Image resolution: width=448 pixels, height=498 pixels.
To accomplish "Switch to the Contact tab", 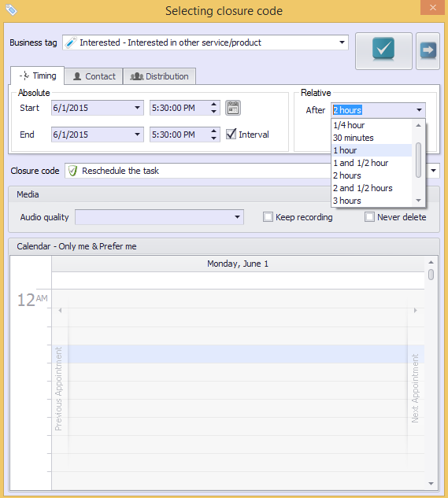I will [x=94, y=76].
